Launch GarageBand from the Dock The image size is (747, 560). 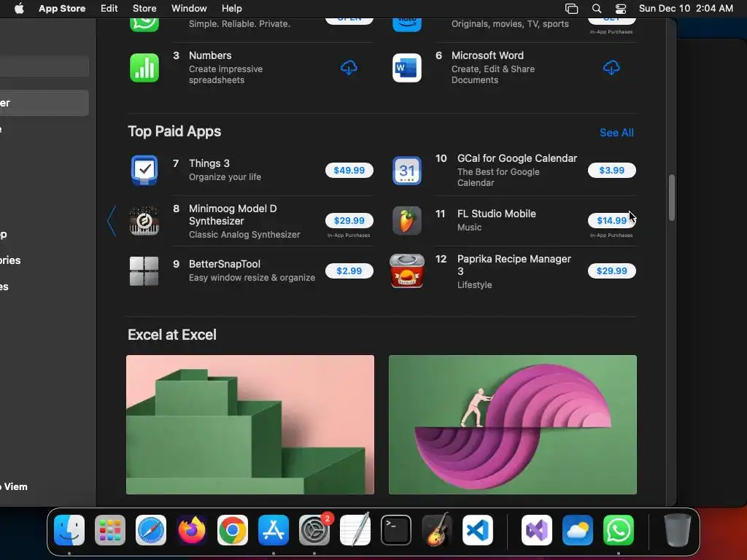coord(437,530)
